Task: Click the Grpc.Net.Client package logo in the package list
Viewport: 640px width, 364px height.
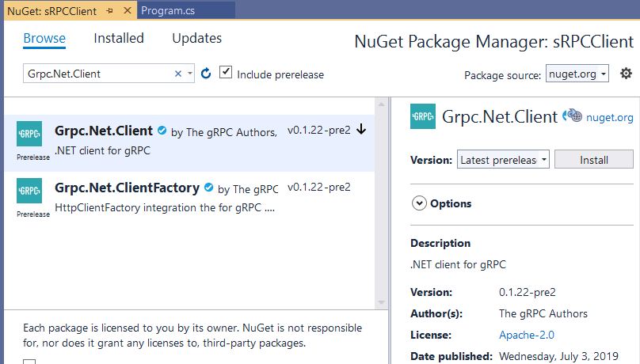Action: click(29, 134)
